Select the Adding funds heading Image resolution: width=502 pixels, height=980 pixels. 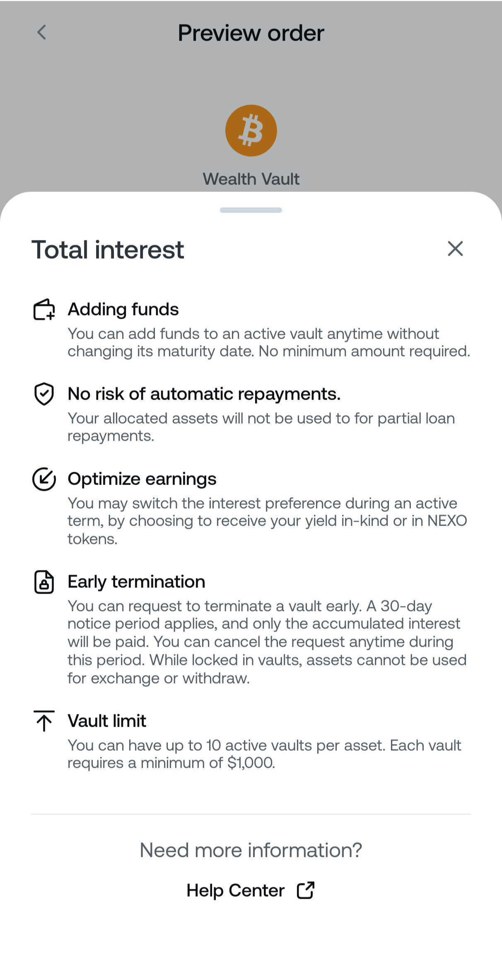(123, 309)
